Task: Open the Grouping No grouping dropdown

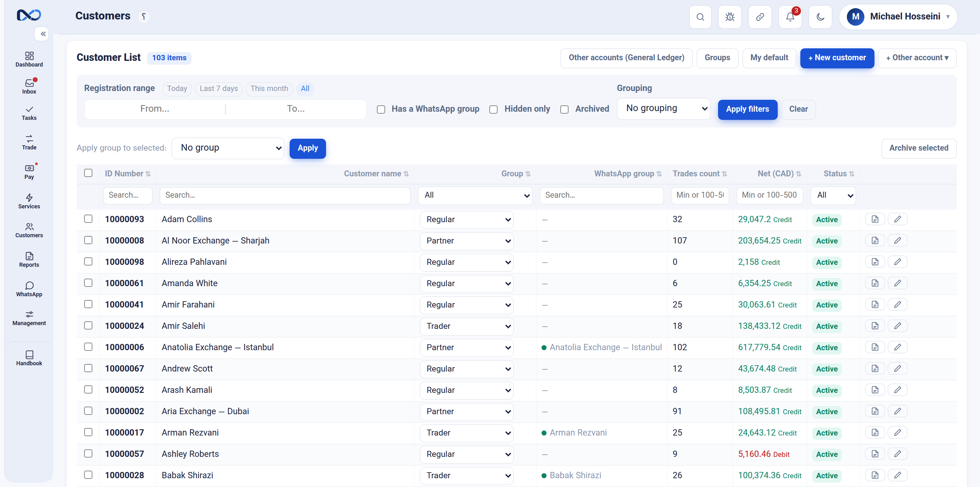Action: tap(663, 109)
